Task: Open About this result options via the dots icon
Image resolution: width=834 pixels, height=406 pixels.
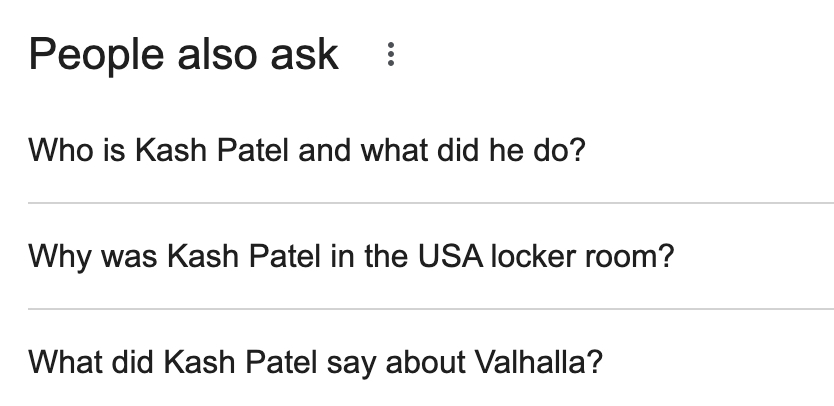Action: pyautogui.click(x=390, y=55)
